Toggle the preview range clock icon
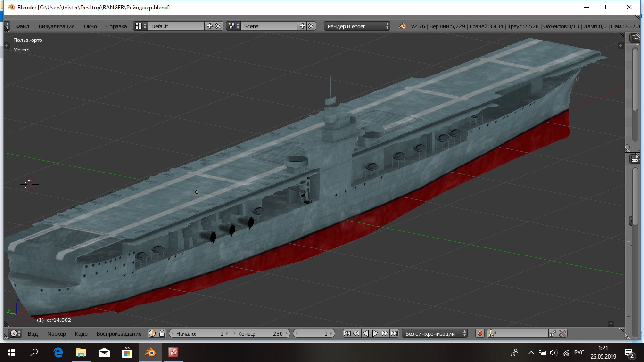 (152, 334)
